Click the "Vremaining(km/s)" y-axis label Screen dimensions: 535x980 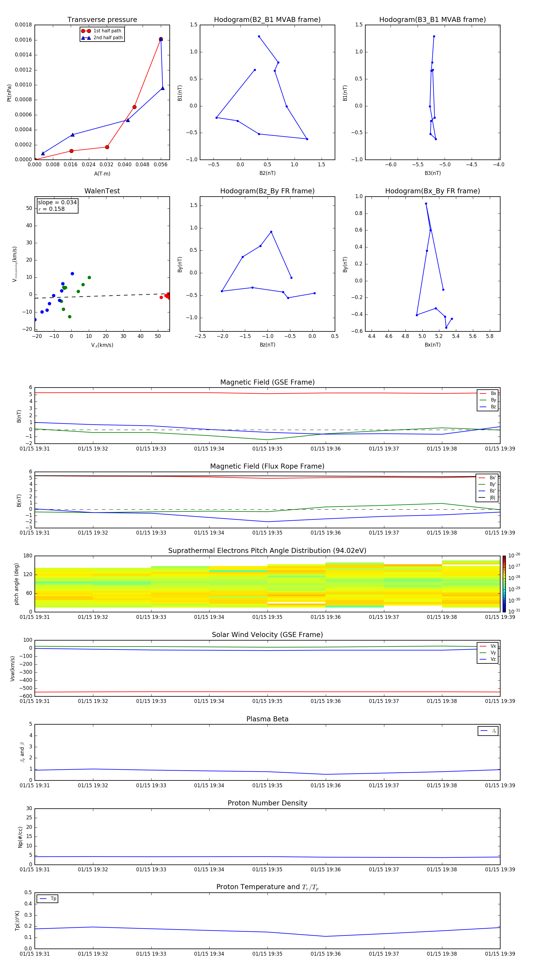point(15,264)
